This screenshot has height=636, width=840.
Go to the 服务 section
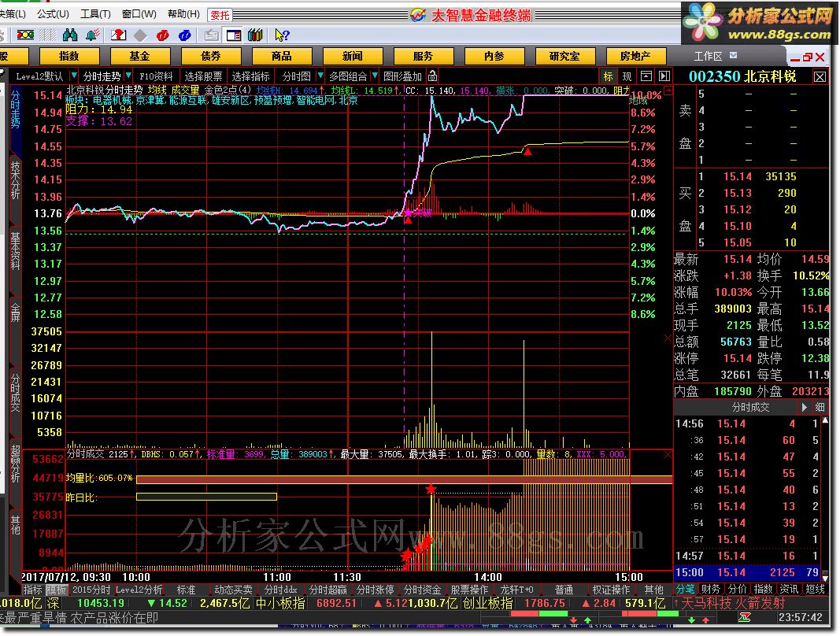(424, 56)
